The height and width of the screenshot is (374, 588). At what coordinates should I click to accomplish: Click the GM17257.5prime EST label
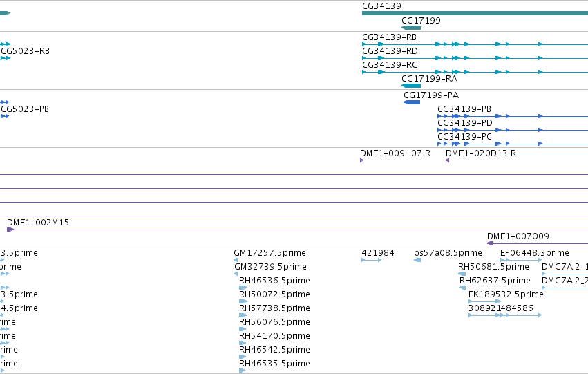[x=269, y=253]
